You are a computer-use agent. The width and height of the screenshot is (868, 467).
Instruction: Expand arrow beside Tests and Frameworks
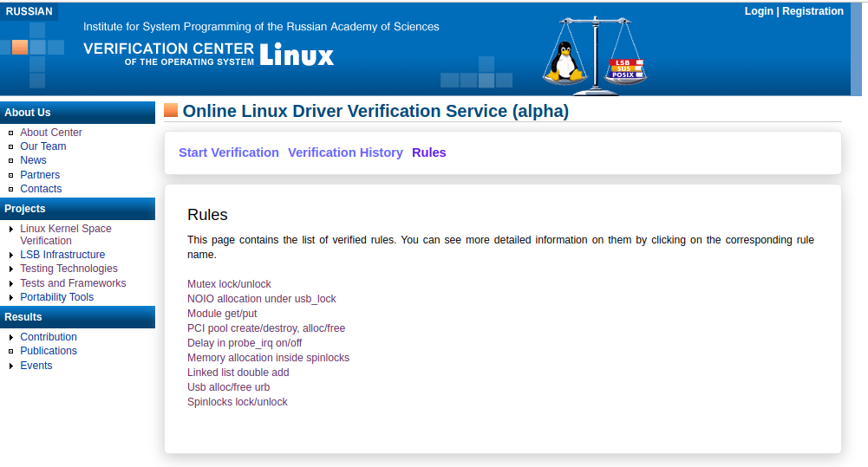tap(11, 284)
